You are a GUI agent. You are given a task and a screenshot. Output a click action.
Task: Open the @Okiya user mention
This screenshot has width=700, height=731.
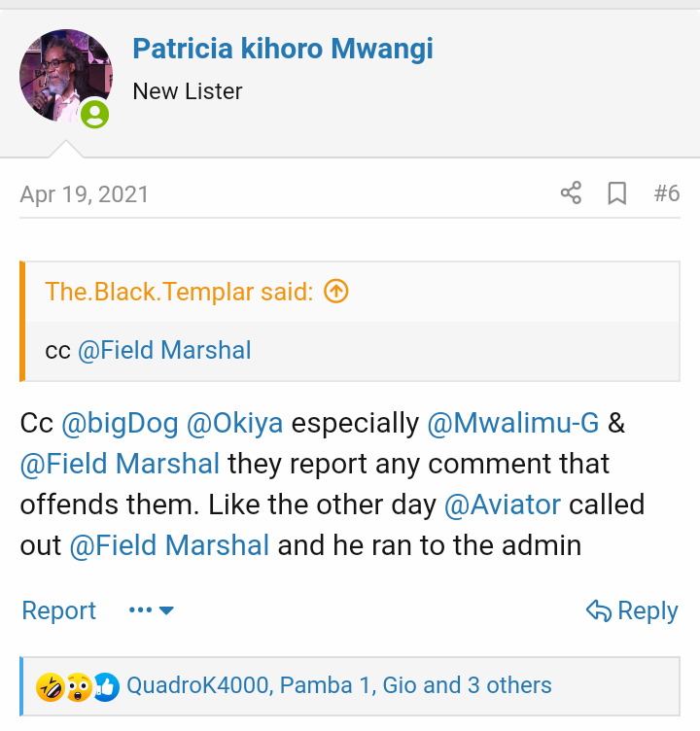click(x=234, y=424)
